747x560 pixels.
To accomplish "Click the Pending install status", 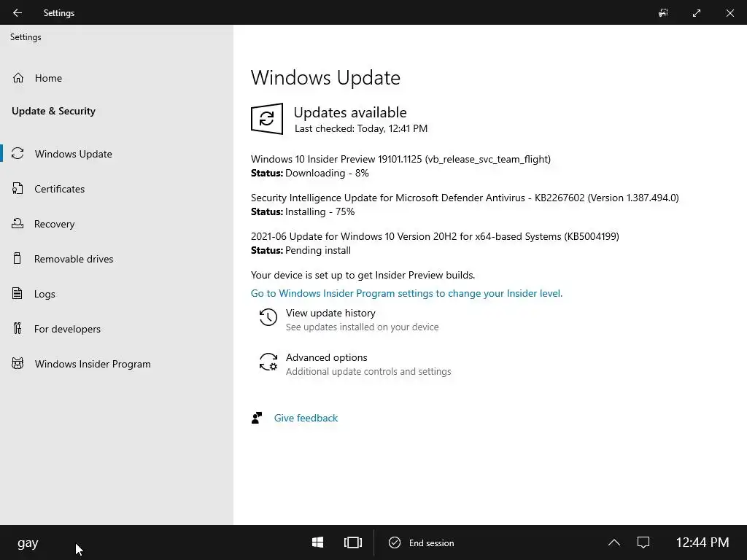I will pos(318,251).
